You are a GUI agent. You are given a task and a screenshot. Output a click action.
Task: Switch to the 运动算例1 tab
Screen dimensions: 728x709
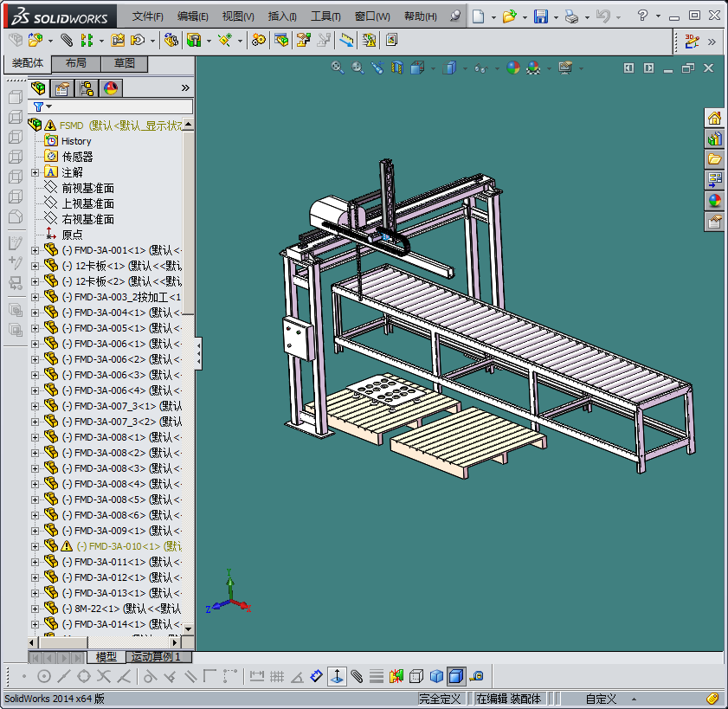tap(155, 657)
